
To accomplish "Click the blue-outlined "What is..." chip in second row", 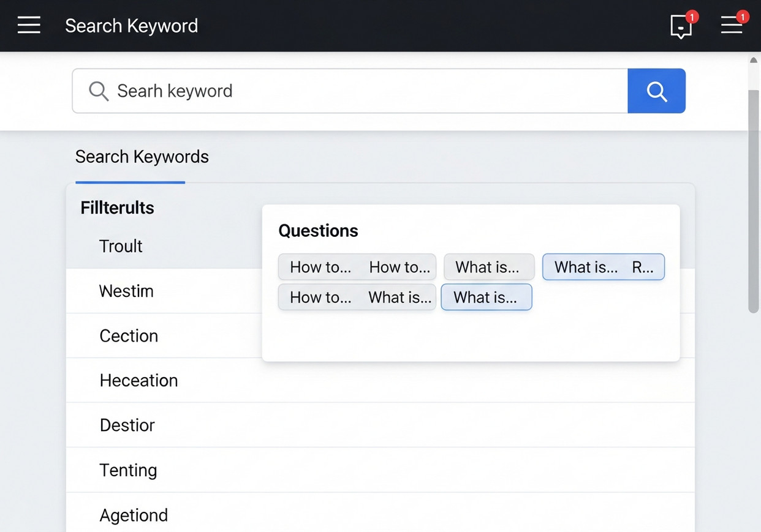I will click(x=487, y=297).
